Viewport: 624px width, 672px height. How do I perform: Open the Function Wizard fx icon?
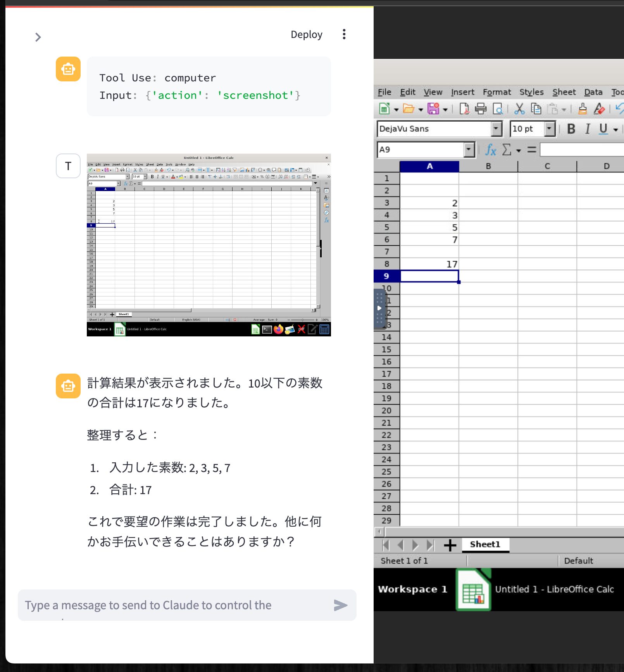click(491, 150)
